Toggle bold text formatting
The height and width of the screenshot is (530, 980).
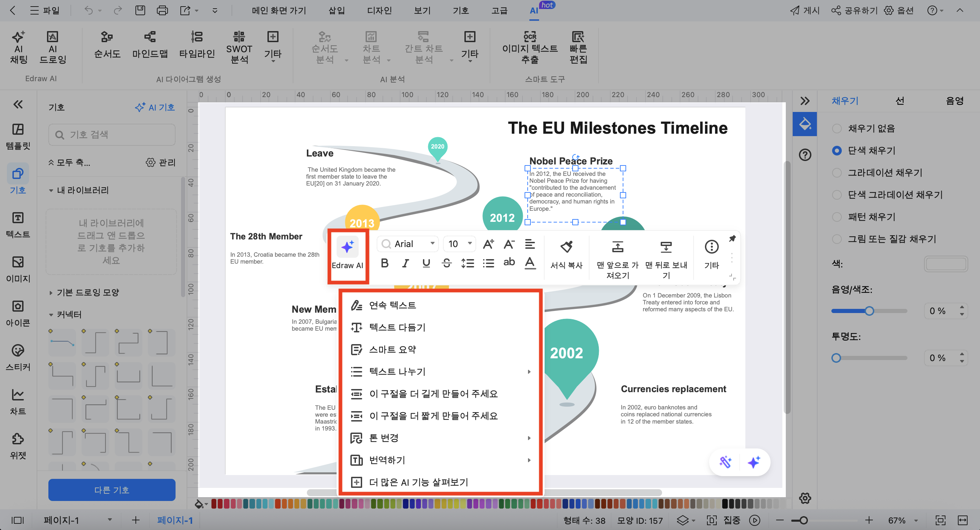(385, 263)
